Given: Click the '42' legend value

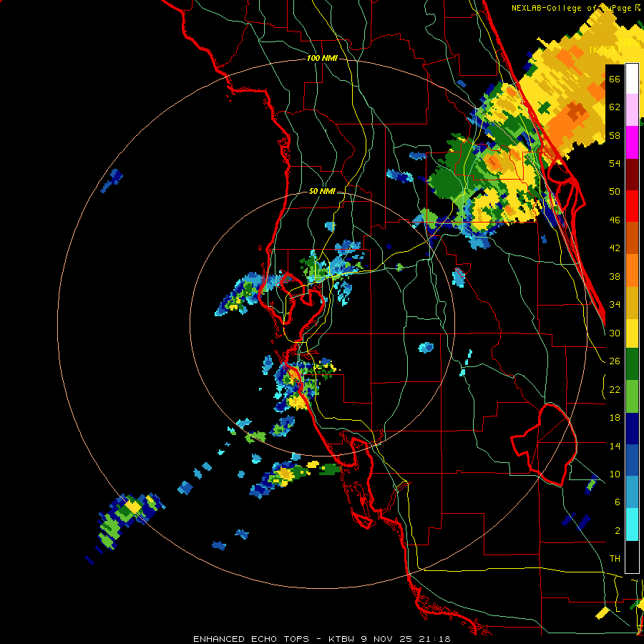Looking at the screenshot, I should 615,248.
